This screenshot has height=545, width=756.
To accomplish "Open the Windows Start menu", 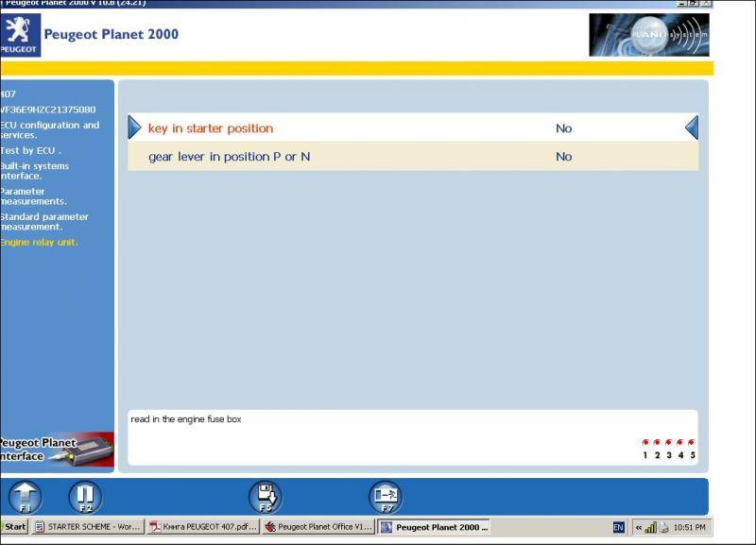I will pyautogui.click(x=14, y=527).
